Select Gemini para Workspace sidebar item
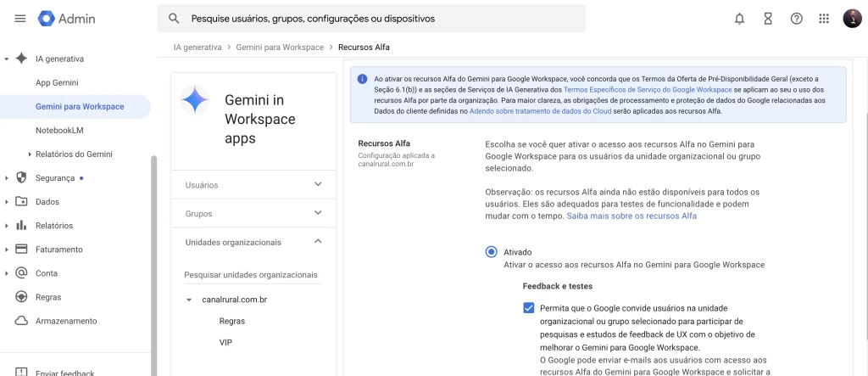 75,106
